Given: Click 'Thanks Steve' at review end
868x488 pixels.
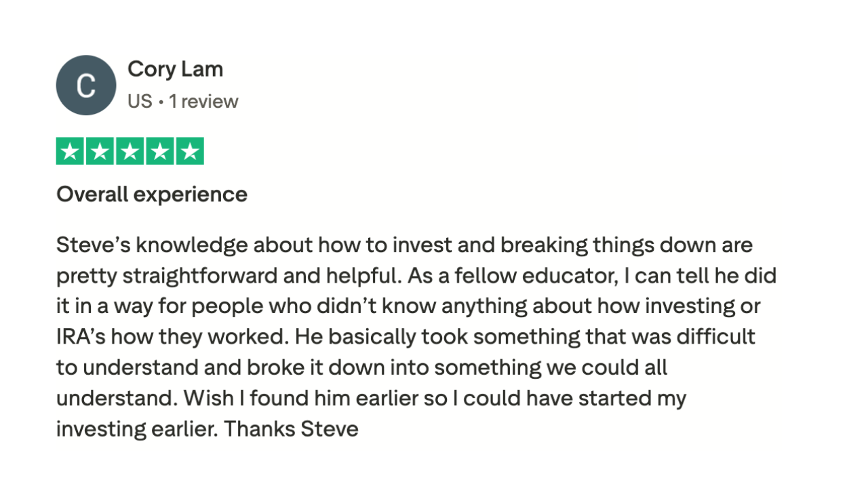Looking at the screenshot, I should (x=291, y=429).
